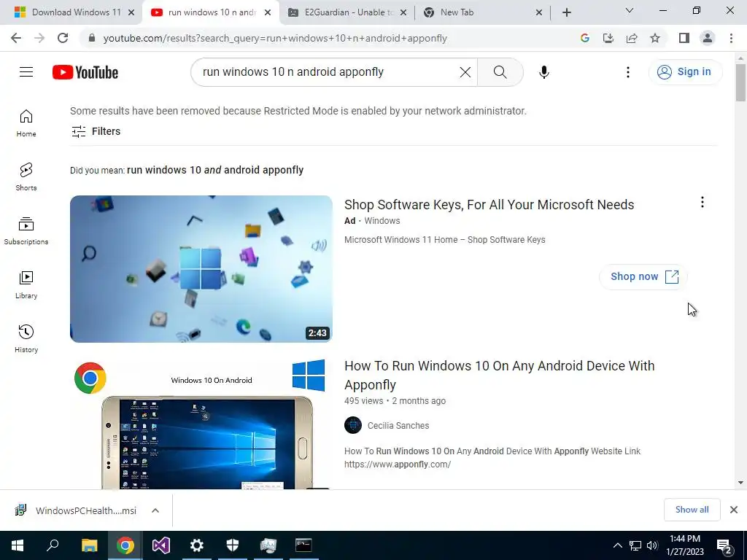Click the Windows 11 ad thumbnail

[201, 269]
